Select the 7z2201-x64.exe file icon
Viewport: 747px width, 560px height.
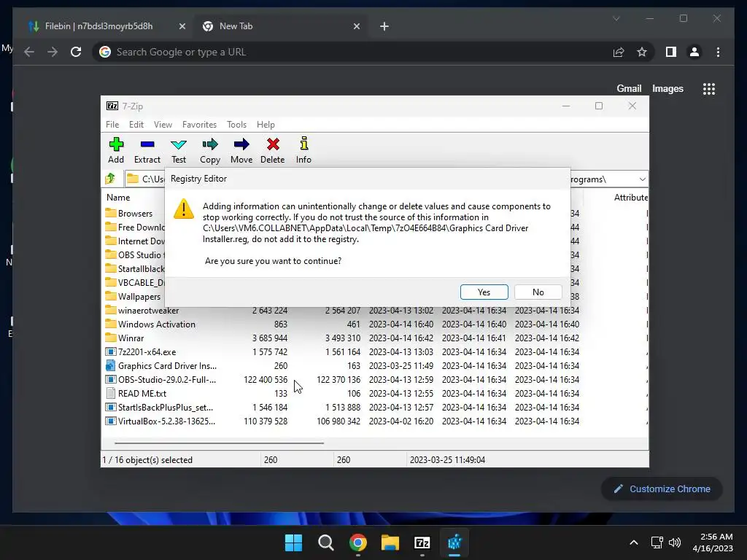(x=111, y=351)
